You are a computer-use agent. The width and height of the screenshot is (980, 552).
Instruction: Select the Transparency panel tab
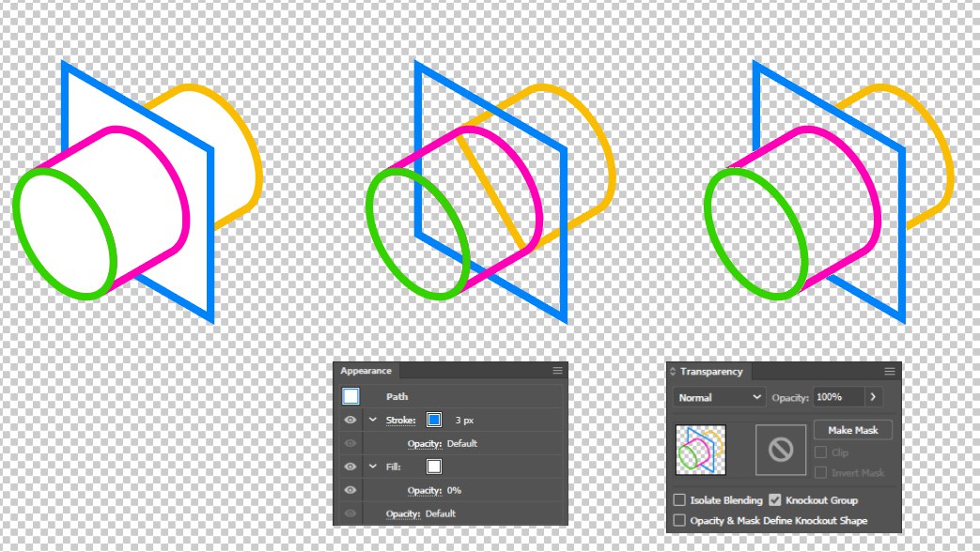[710, 372]
